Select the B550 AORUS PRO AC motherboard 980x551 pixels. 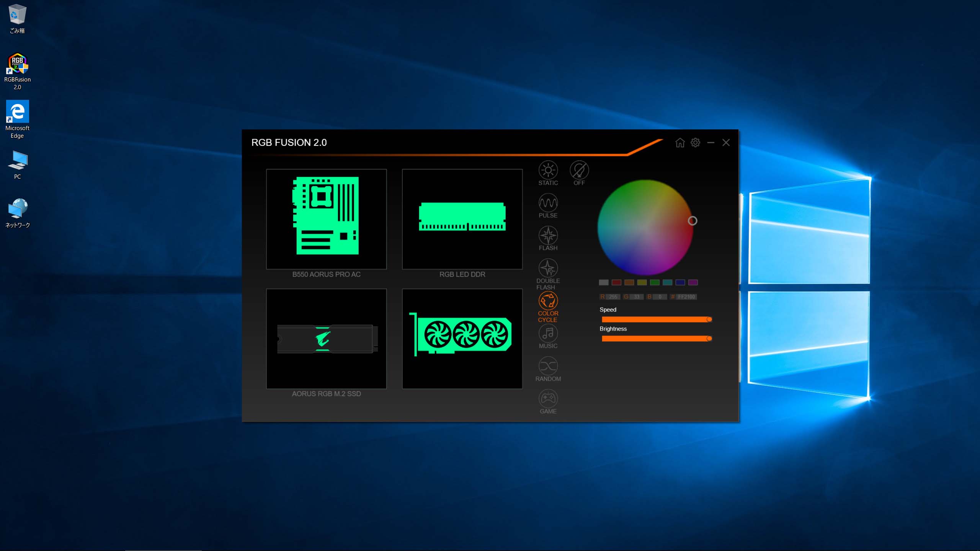(x=326, y=219)
